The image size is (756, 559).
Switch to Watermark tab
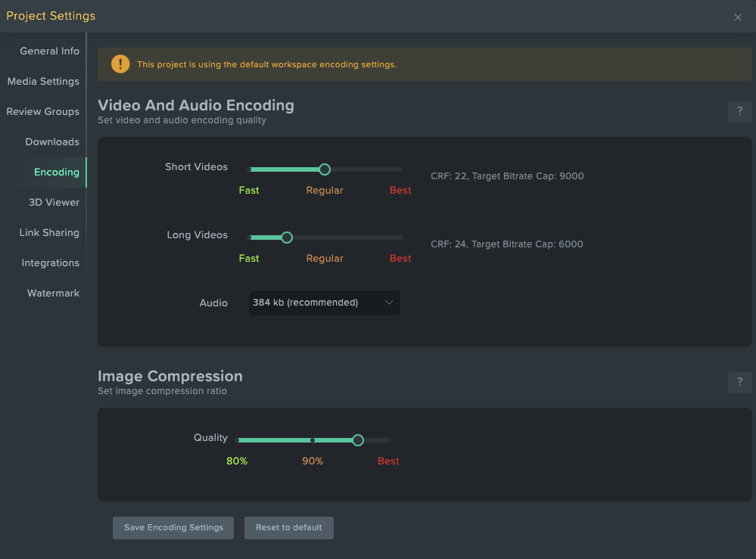click(53, 293)
